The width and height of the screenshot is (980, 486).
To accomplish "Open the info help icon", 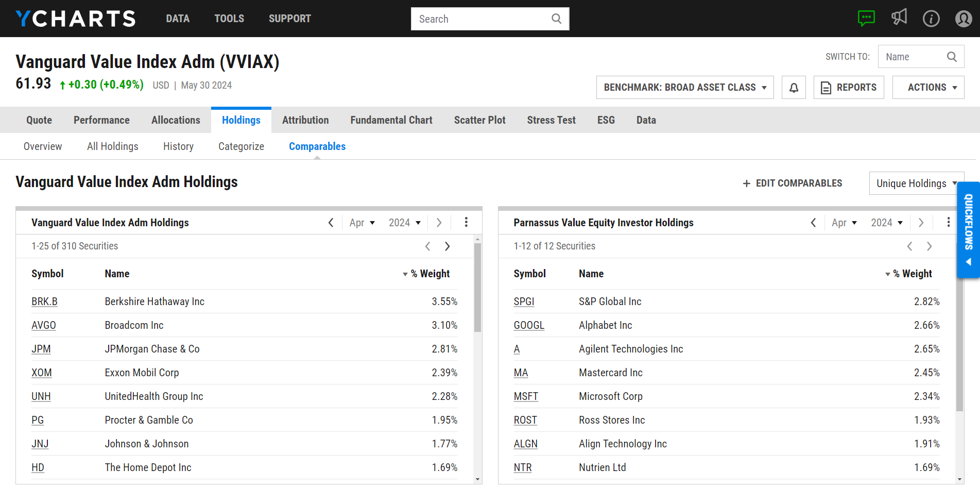I will coord(932,19).
